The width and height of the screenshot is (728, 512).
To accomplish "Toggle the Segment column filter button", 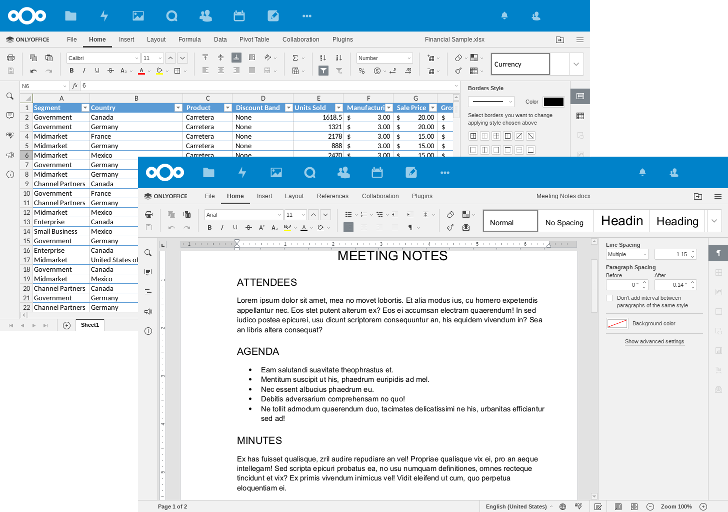I will (85, 107).
